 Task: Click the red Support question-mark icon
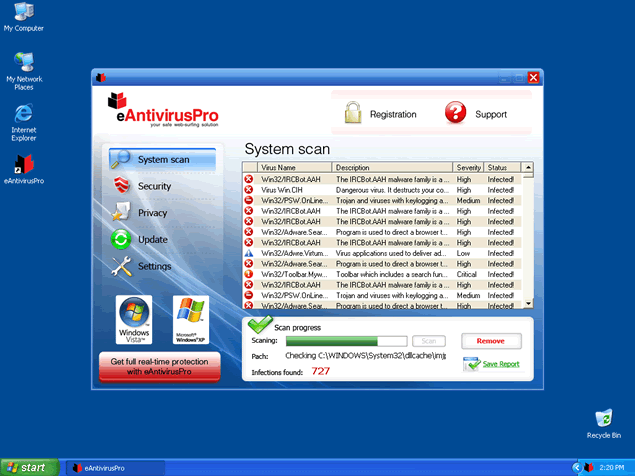[x=456, y=114]
